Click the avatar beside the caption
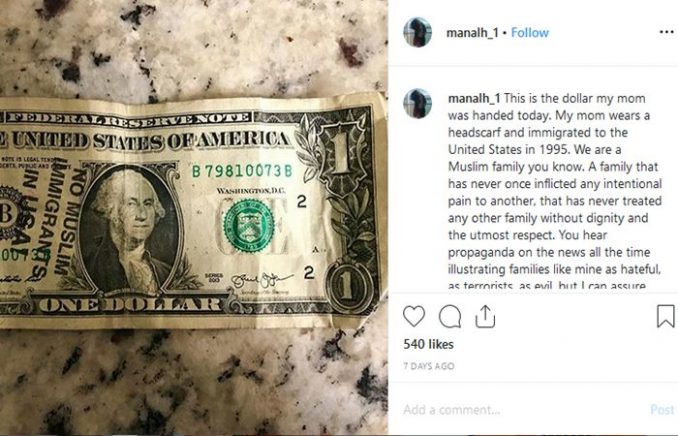 417,103
